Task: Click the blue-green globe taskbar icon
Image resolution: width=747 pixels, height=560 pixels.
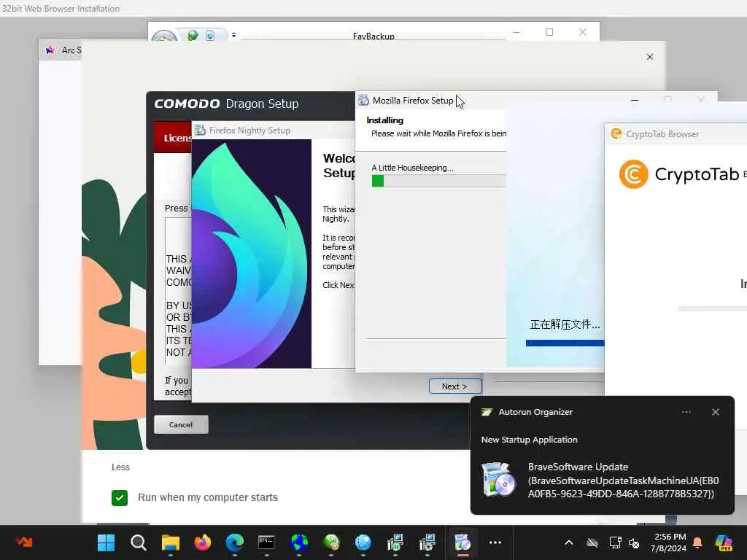Action: pyautogui.click(x=299, y=542)
